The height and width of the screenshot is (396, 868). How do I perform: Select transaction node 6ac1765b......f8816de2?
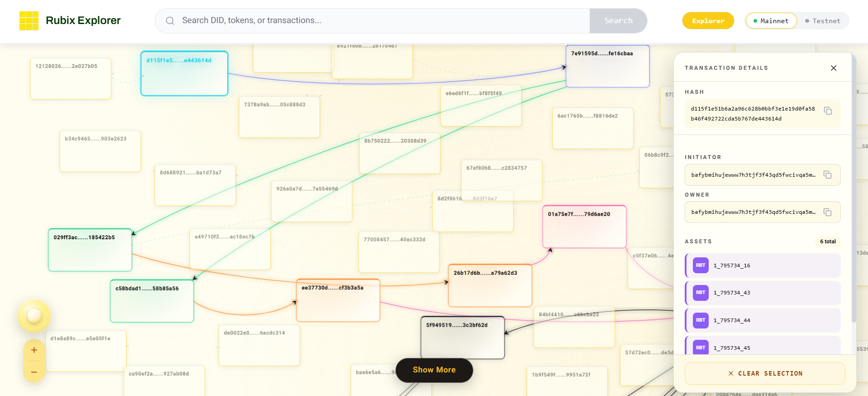click(x=593, y=128)
